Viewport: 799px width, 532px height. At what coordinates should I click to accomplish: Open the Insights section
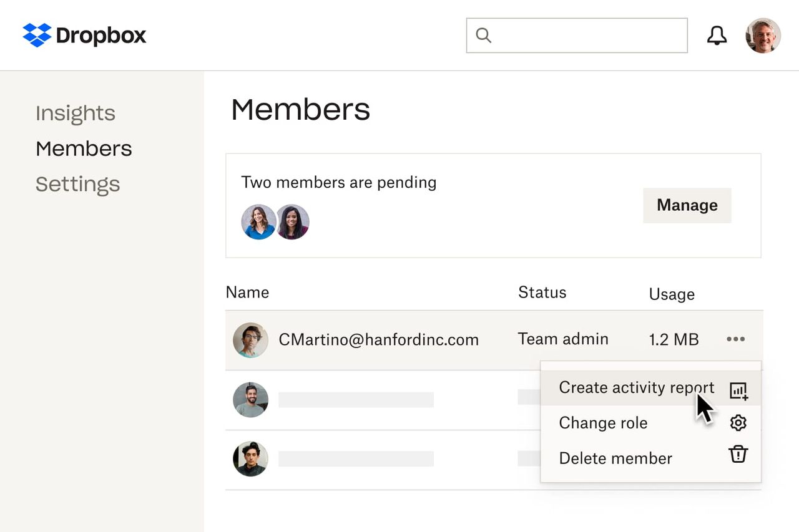pyautogui.click(x=76, y=113)
